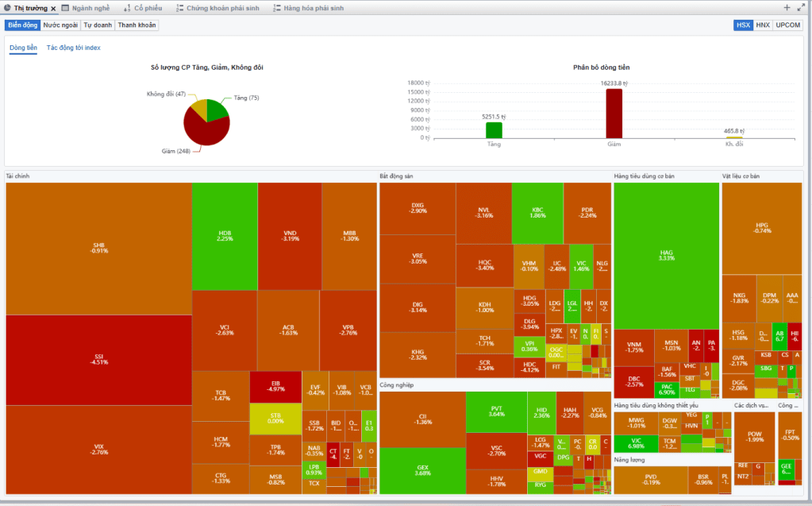Click the Chứng khoán phái sinh tab icon
812x506 pixels.
179,8
